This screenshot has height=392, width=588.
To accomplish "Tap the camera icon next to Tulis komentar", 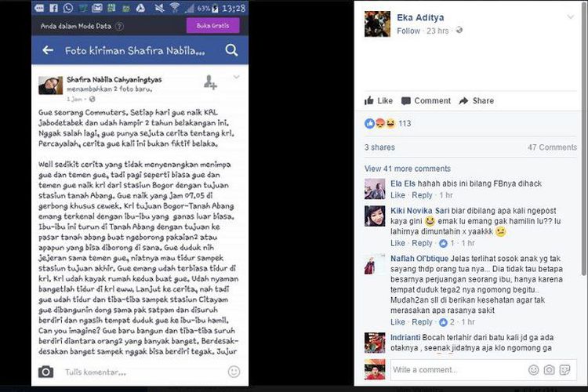I will click(45, 372).
